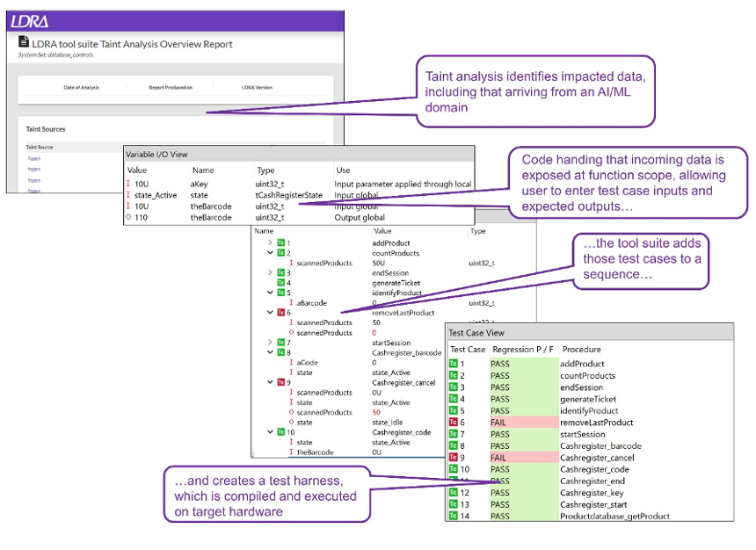Open the first fopen taint source link
Screen dimensions: 756x550
tap(33, 158)
